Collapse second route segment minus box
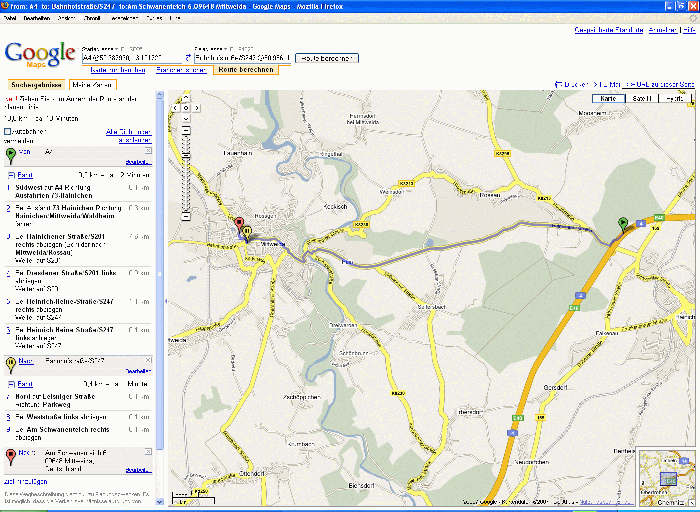This screenshot has width=700, height=512. pos(12,384)
